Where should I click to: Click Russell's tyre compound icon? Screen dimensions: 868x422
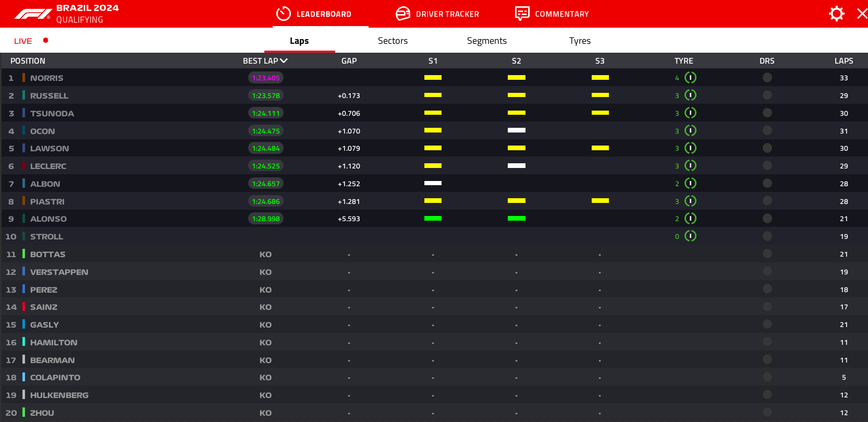[x=690, y=95]
